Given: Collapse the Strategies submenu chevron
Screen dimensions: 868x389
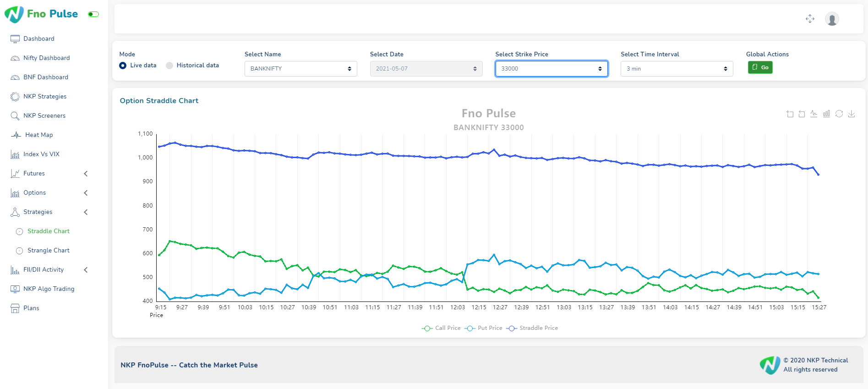Looking at the screenshot, I should point(86,212).
